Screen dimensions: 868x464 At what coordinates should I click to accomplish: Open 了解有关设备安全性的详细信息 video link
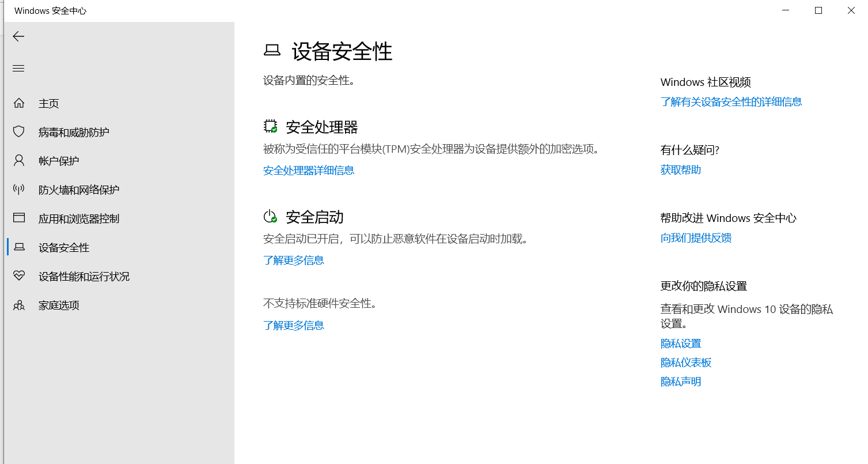click(731, 101)
